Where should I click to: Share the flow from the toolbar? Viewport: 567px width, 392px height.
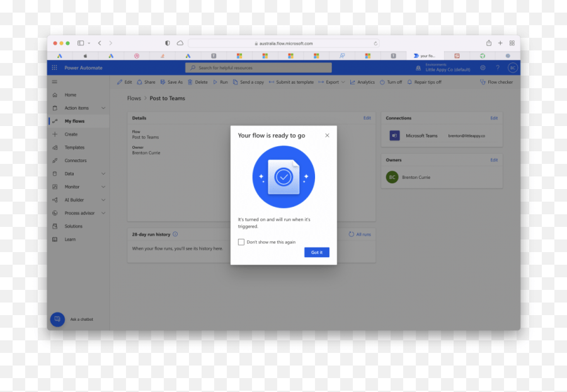pos(146,82)
